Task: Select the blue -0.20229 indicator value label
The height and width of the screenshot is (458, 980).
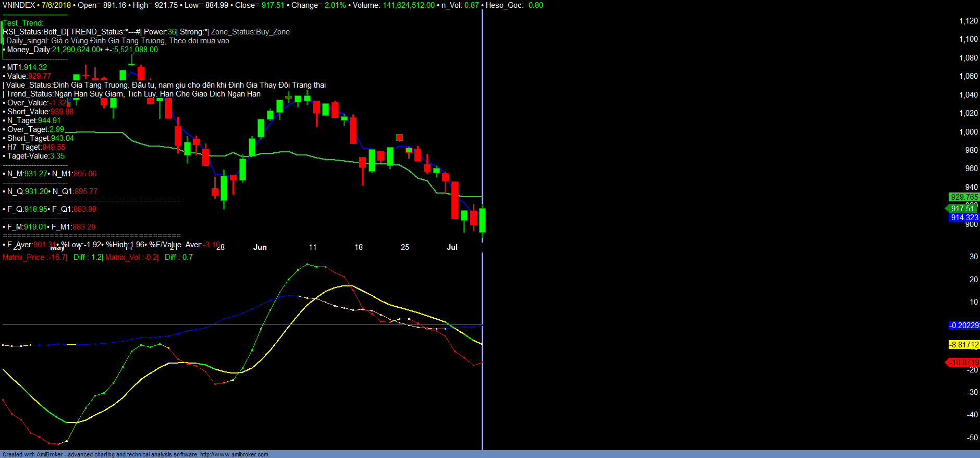Action: pyautogui.click(x=964, y=326)
